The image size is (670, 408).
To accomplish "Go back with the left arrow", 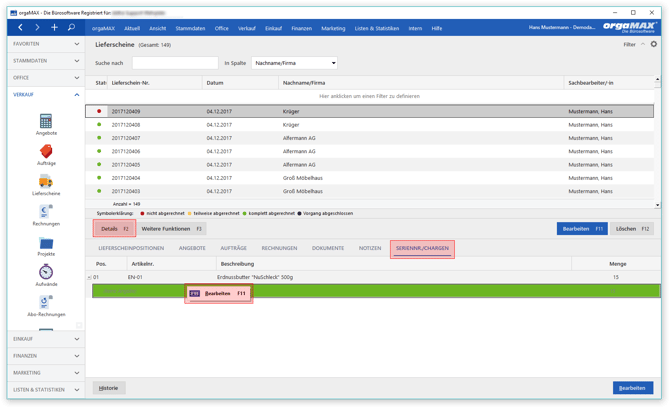I will pos(20,27).
